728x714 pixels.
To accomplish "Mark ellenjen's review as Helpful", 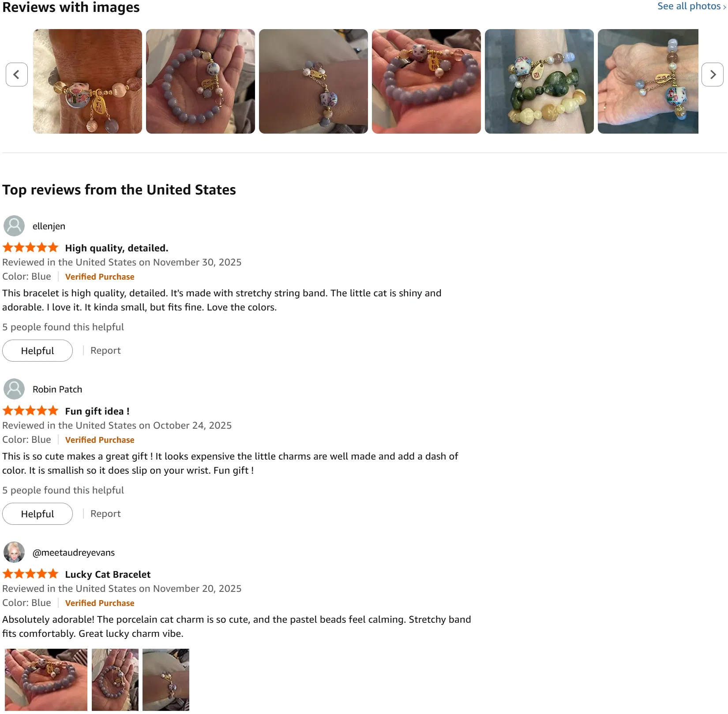I will tap(38, 351).
